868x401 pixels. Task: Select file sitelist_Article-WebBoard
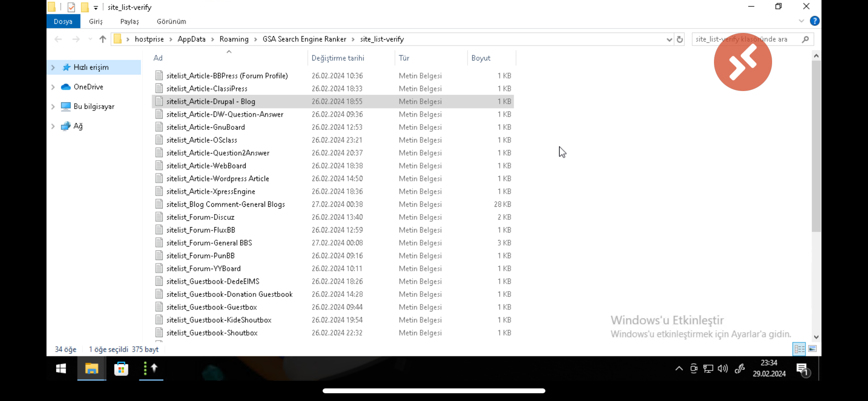(206, 166)
